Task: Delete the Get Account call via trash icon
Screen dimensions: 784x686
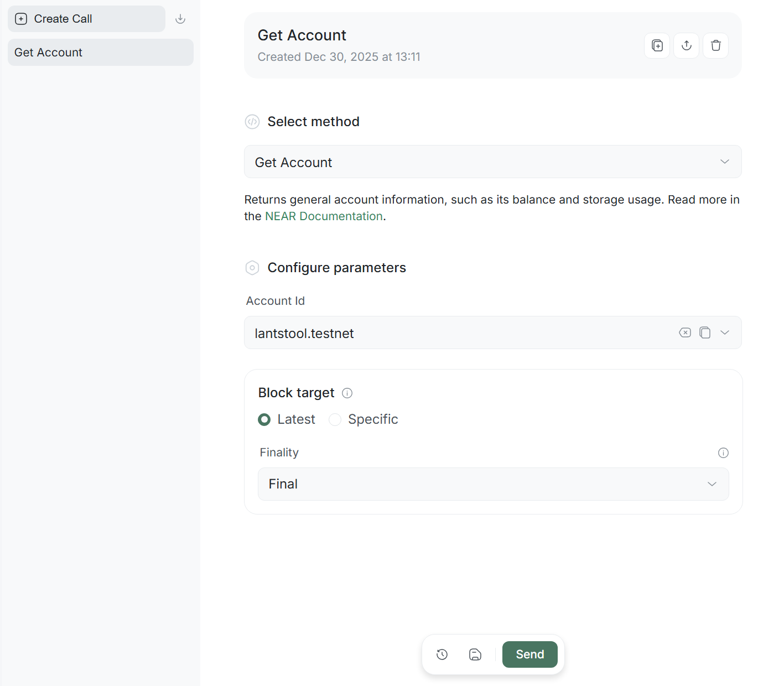Action: click(x=715, y=45)
